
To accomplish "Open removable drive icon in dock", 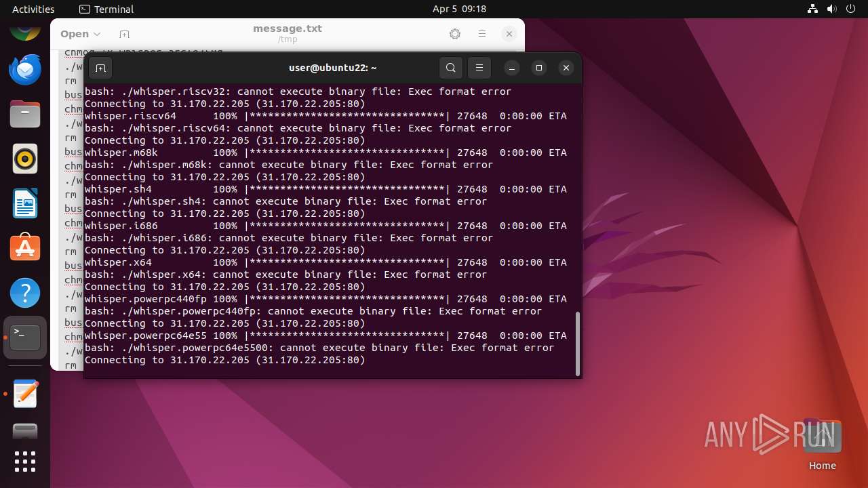I will 25,432.
